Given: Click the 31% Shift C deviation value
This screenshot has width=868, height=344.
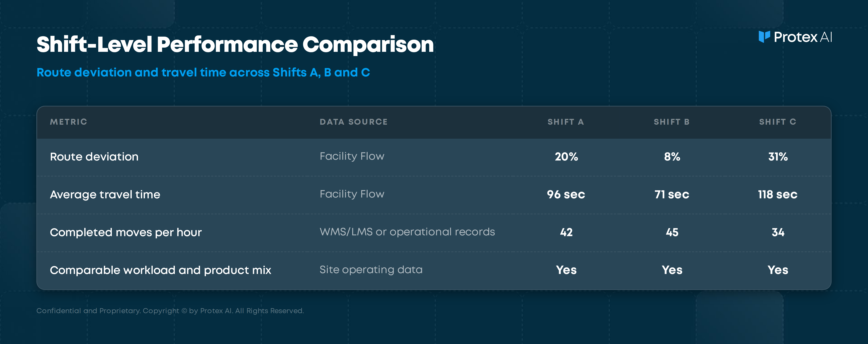Looking at the screenshot, I should pyautogui.click(x=778, y=157).
